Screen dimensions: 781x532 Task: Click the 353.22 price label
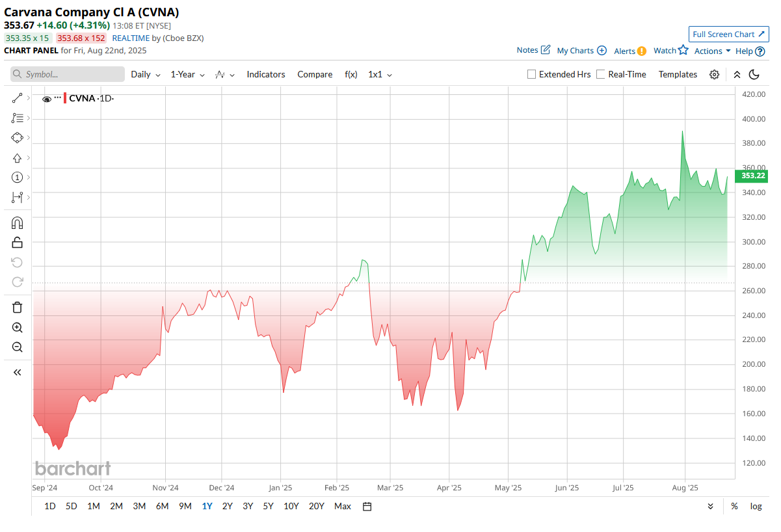coord(753,176)
